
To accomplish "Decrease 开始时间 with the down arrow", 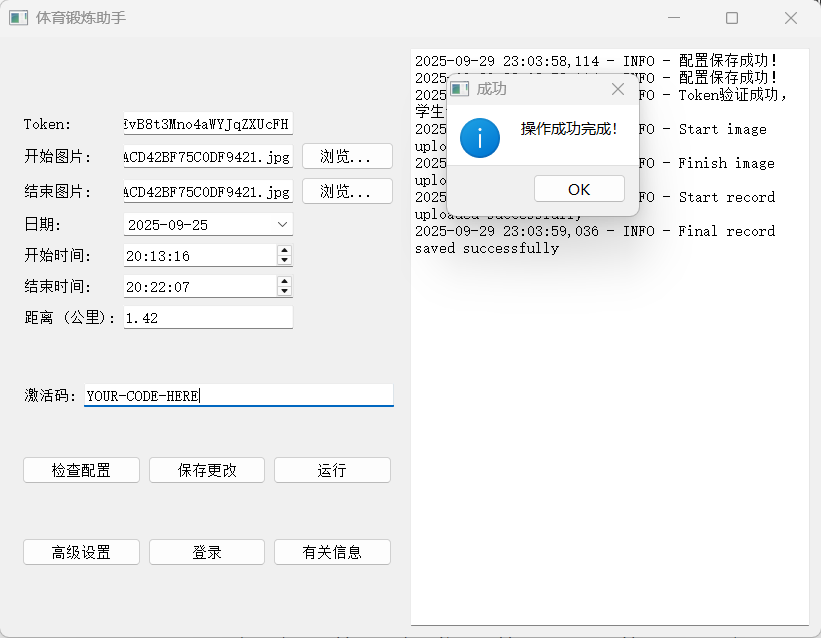I will pyautogui.click(x=284, y=261).
